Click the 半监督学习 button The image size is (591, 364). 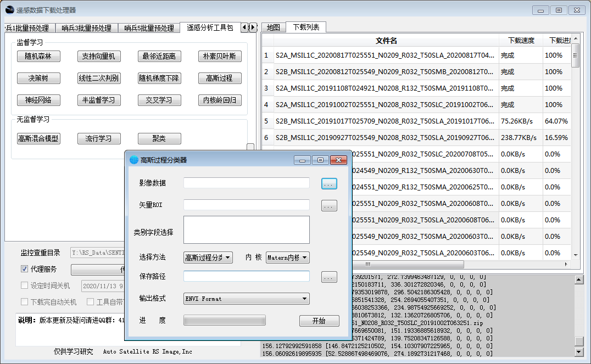[99, 100]
